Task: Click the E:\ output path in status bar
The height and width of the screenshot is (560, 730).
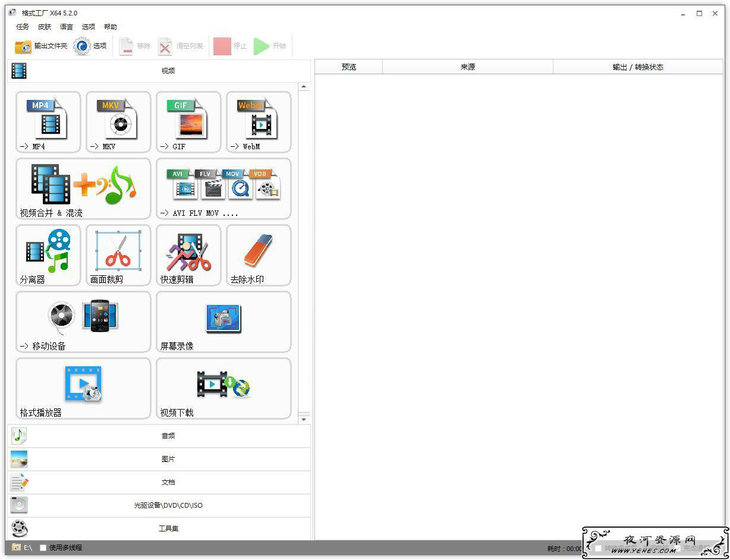Action: coord(23,548)
